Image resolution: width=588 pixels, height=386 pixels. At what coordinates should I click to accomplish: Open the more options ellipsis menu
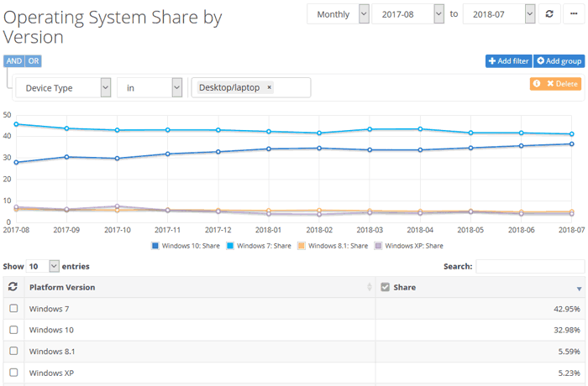click(574, 14)
